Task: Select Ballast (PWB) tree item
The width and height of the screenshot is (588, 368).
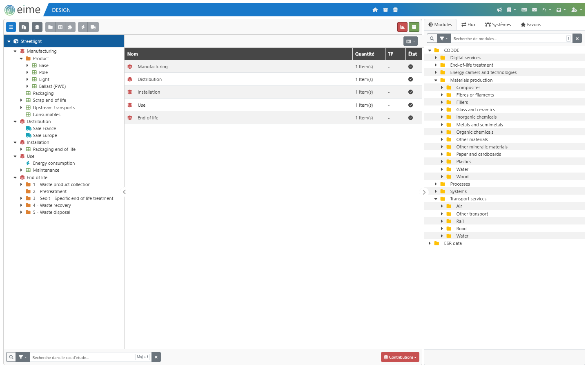Action: tap(52, 86)
